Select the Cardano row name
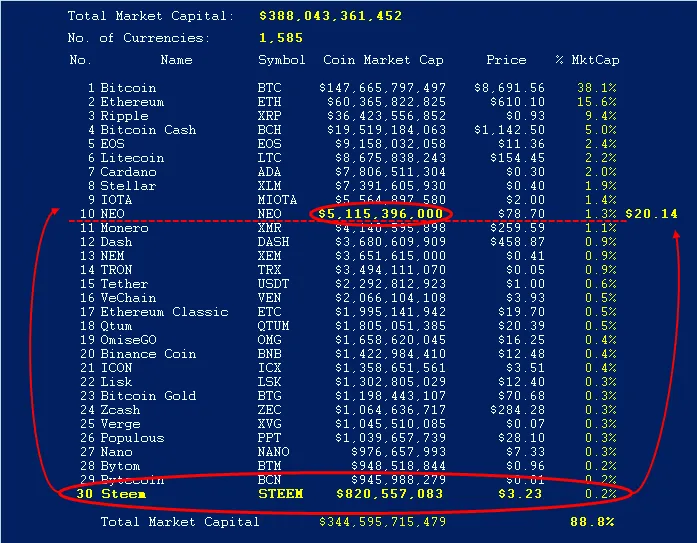Image resolution: width=697 pixels, height=543 pixels. tap(128, 172)
